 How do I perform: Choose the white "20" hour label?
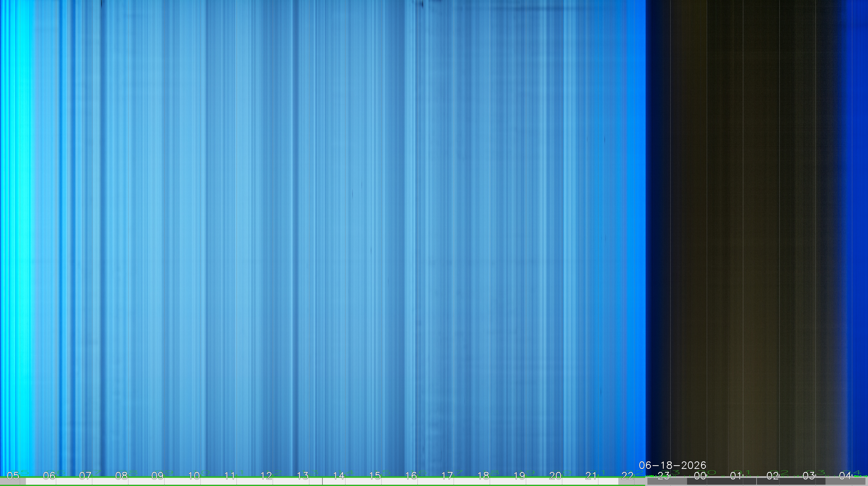(556, 476)
